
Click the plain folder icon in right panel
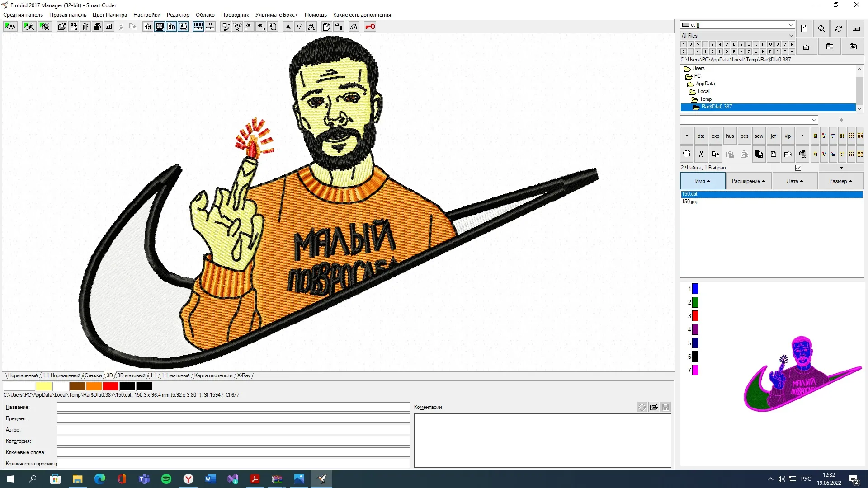point(830,47)
